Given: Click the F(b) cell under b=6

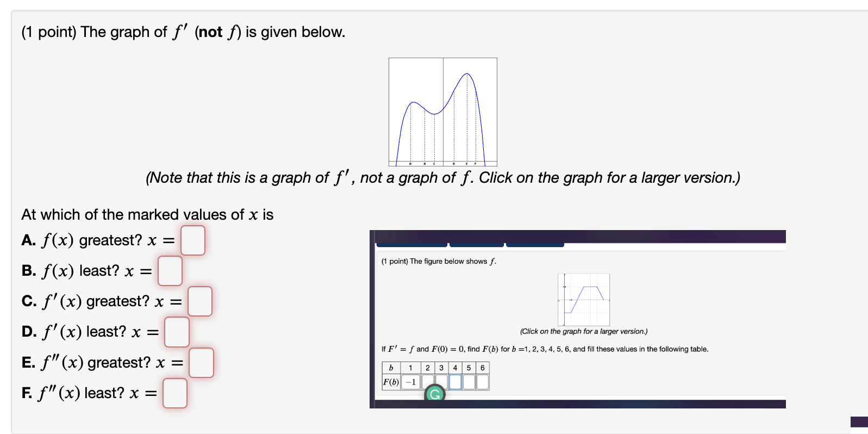Looking at the screenshot, I should 483,381.
